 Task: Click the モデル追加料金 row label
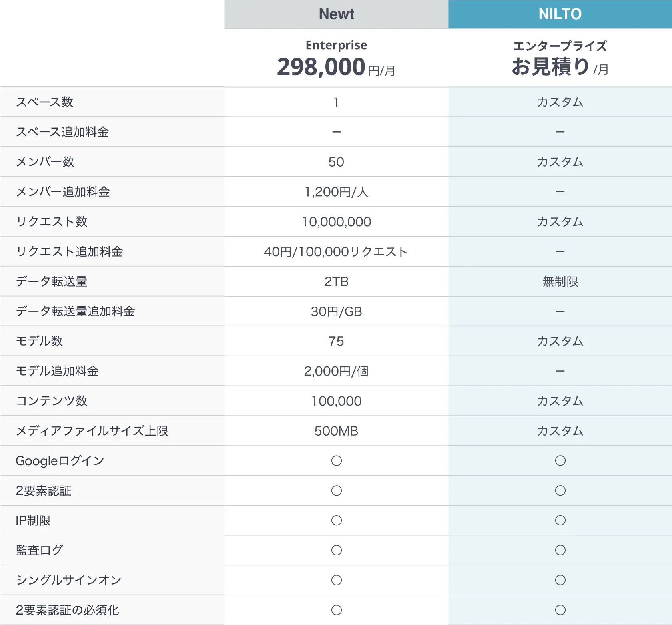57,371
